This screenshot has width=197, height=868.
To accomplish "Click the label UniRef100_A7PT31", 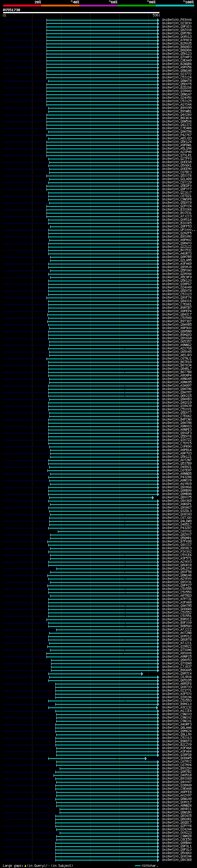I will (x=177, y=599).
